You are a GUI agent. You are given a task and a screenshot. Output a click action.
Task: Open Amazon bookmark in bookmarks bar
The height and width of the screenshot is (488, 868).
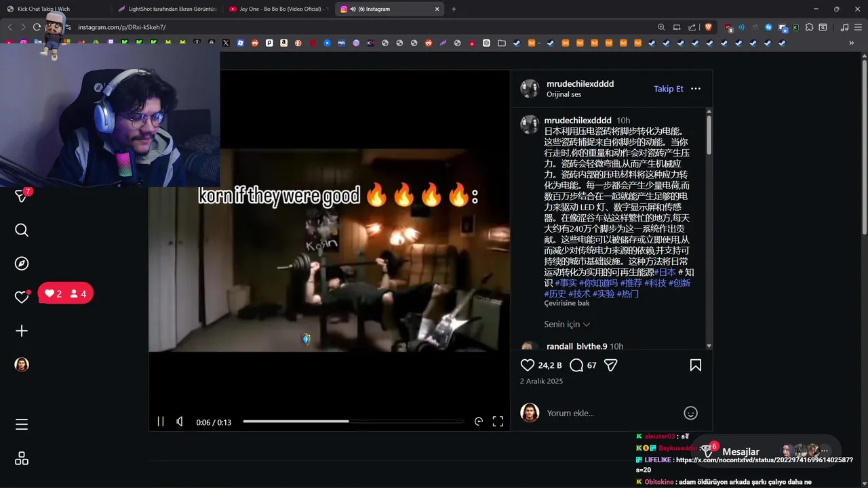[x=283, y=43]
